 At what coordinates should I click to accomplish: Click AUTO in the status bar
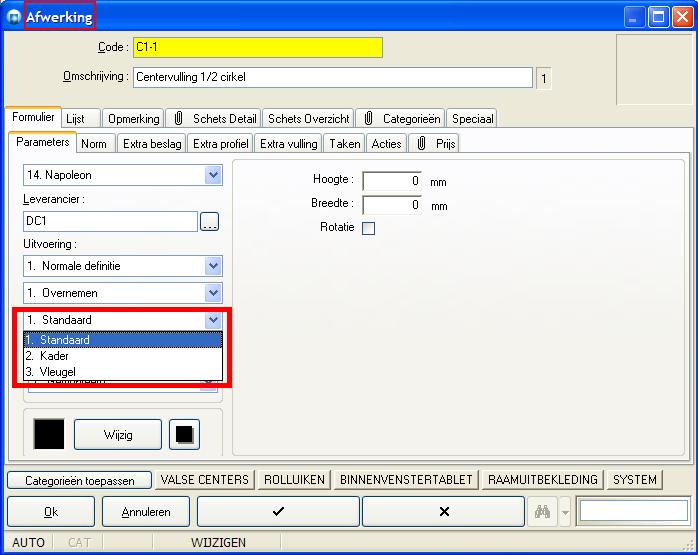point(28,543)
